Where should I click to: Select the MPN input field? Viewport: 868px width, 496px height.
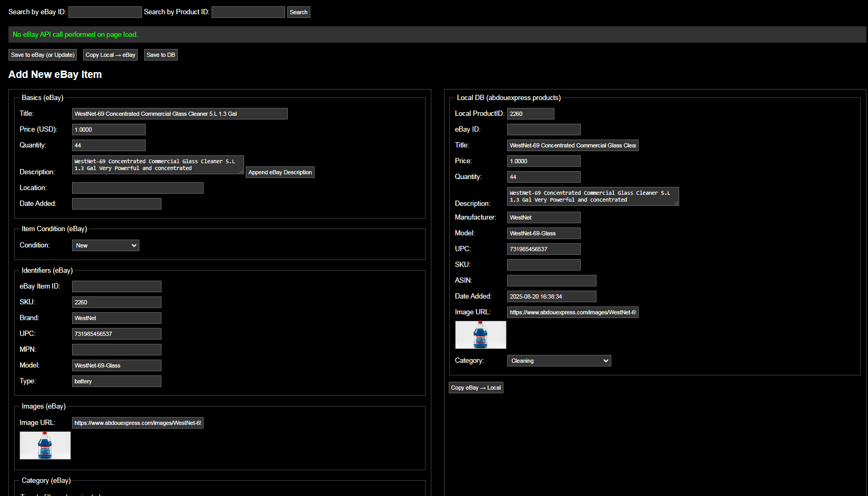(x=116, y=350)
